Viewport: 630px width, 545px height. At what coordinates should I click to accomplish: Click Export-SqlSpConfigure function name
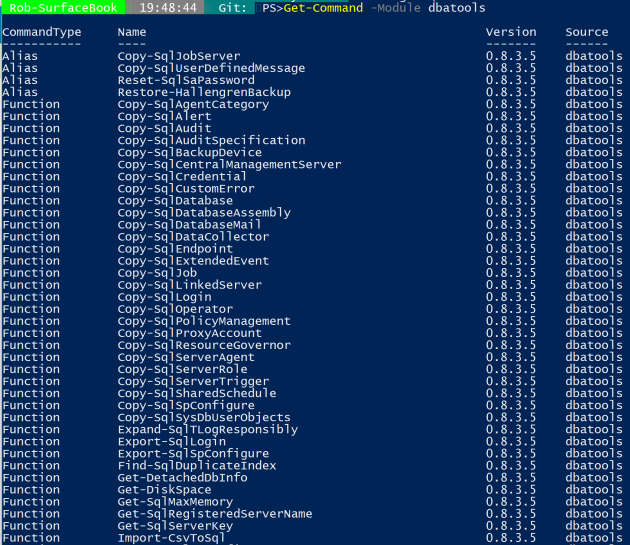coord(193,454)
